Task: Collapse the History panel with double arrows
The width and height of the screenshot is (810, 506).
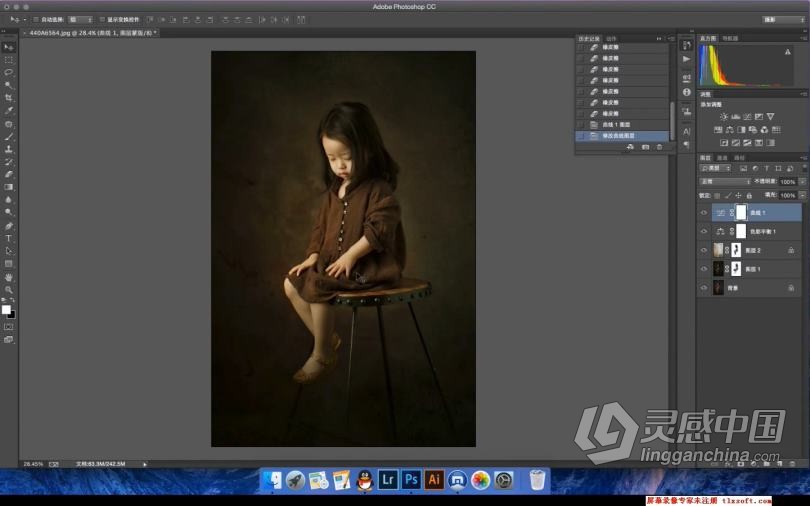Action: (659, 39)
